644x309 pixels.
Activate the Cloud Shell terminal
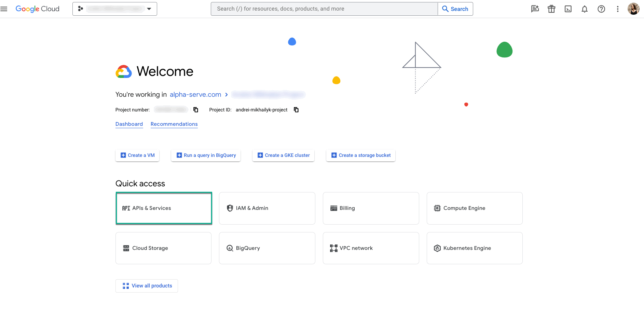[568, 9]
